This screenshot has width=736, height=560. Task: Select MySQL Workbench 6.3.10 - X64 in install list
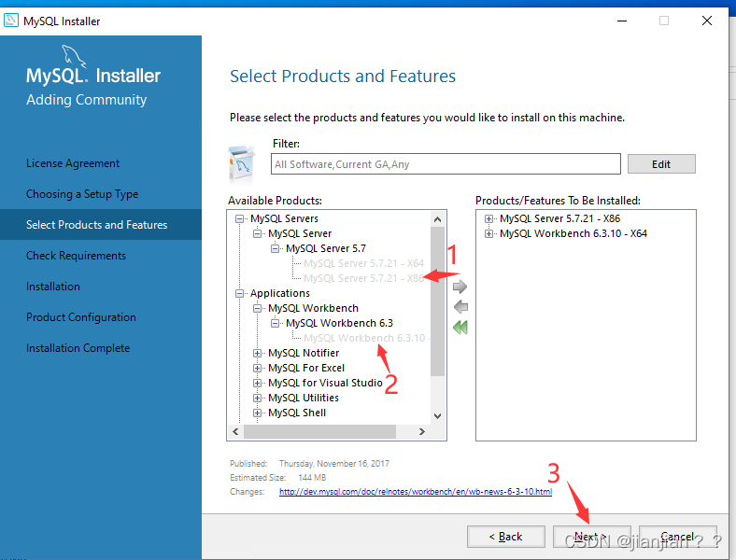click(x=573, y=233)
